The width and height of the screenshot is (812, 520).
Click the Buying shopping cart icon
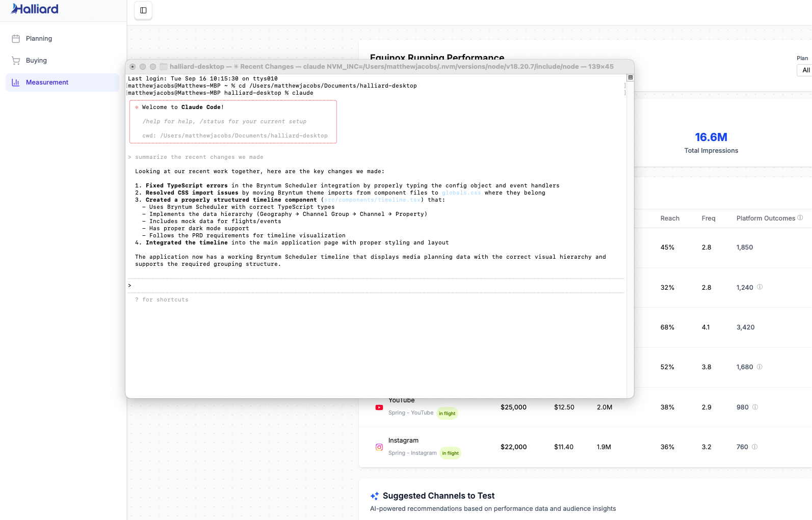16,61
